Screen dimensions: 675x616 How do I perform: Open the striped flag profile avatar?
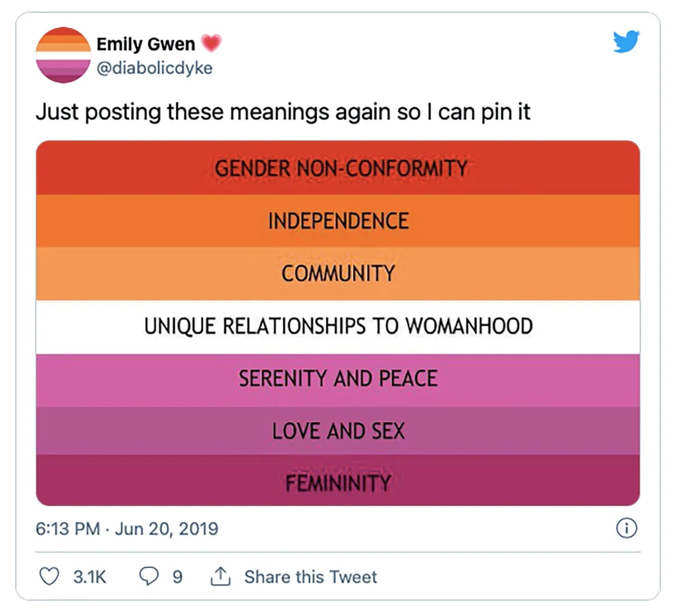coord(63,55)
